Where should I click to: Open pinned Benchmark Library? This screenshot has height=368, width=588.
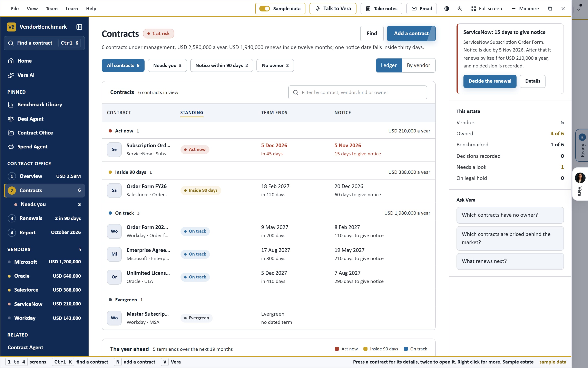point(44,104)
